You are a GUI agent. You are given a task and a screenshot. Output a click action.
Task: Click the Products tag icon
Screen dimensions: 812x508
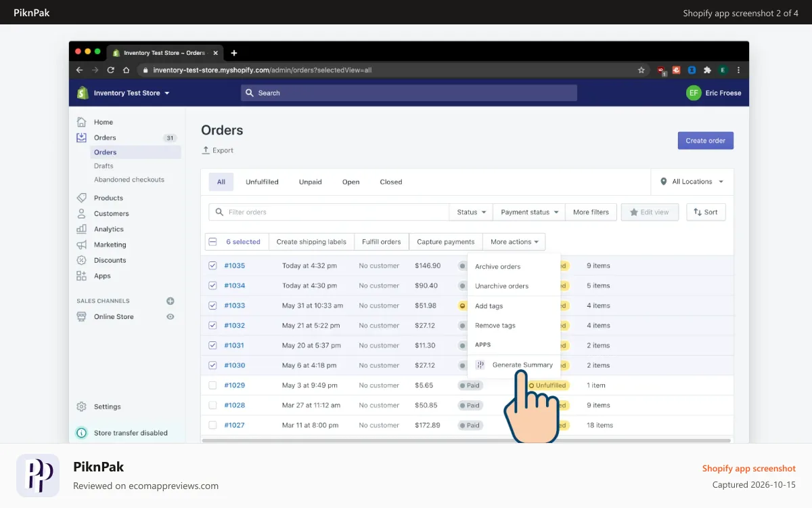tap(81, 198)
